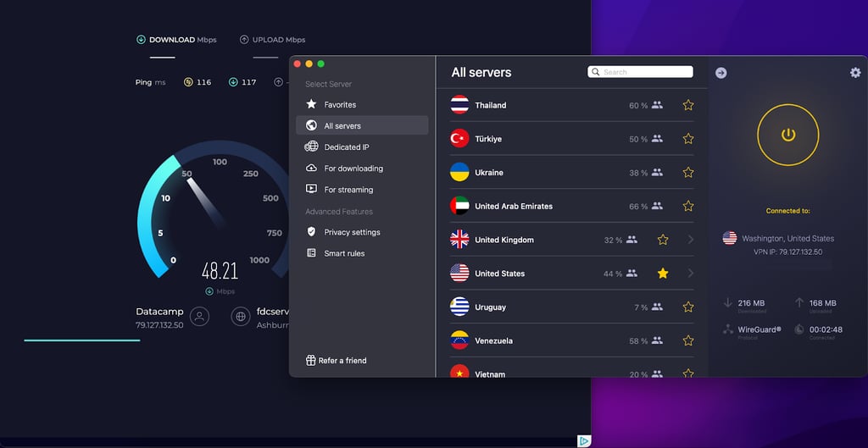Image resolution: width=868 pixels, height=448 pixels.
Task: Click the fdcservers globe icon in speed test
Action: (x=241, y=317)
